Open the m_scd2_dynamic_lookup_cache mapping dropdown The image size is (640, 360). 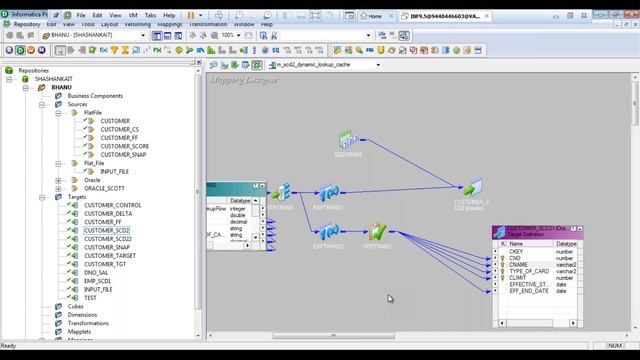(378, 65)
